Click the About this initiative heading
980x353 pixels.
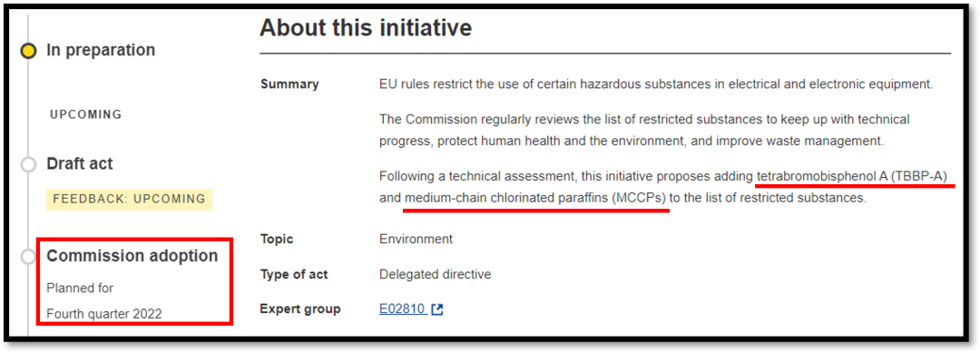[x=366, y=27]
